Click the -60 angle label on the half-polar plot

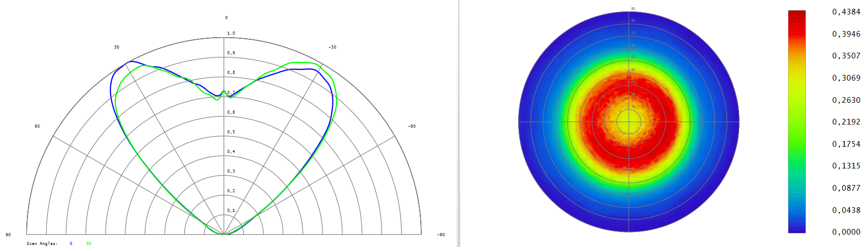(x=411, y=126)
